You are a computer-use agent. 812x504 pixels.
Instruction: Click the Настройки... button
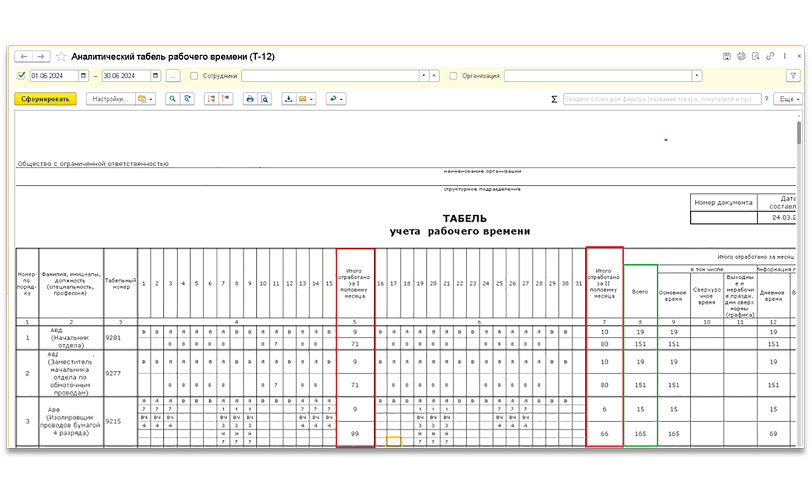pyautogui.click(x=110, y=99)
